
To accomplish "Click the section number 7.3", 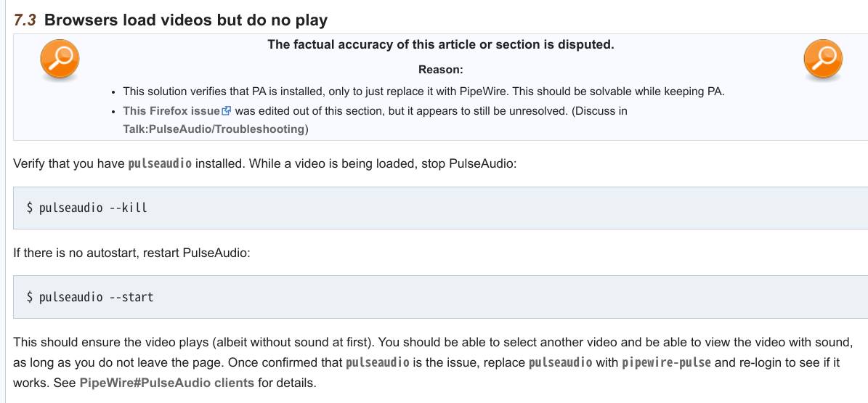I will click(25, 20).
